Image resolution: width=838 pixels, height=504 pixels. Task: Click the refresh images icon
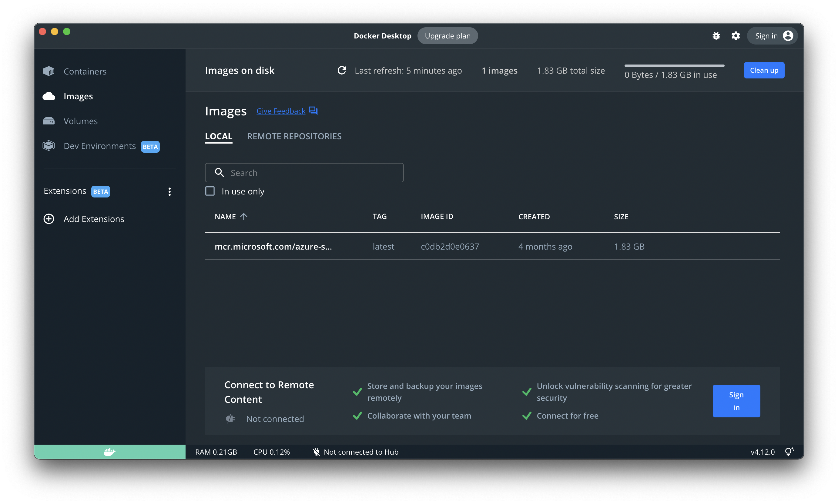click(342, 70)
